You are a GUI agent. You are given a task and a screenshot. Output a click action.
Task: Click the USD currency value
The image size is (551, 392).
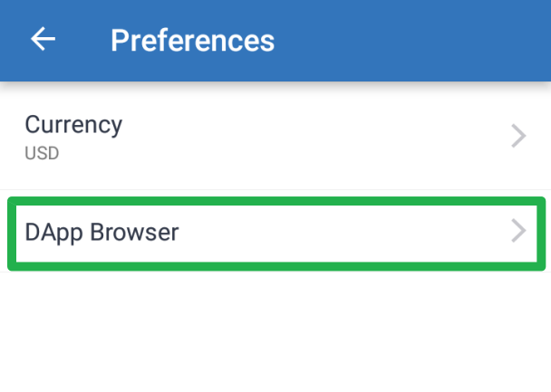[x=42, y=153]
